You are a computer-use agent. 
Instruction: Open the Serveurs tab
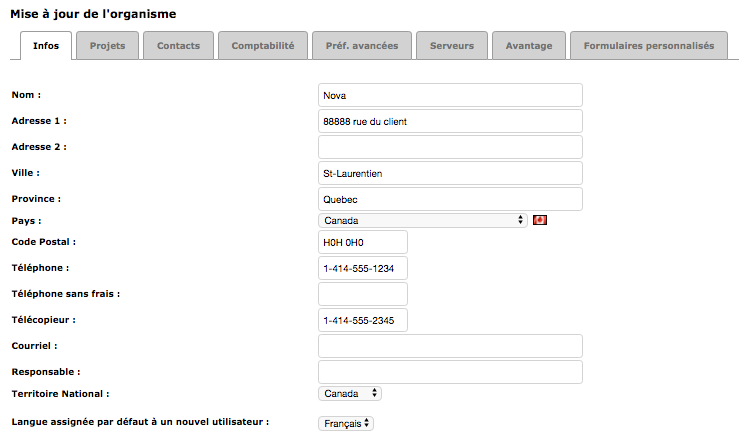coord(452,46)
